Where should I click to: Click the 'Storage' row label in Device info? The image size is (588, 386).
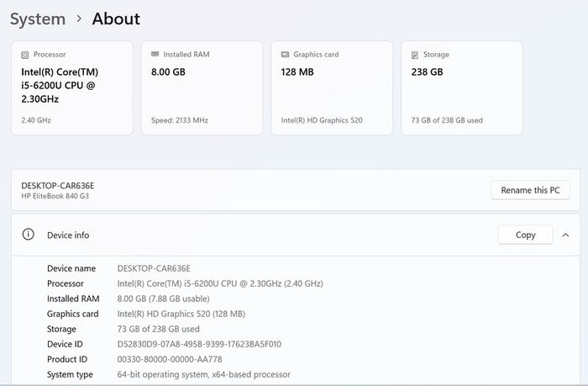(x=61, y=330)
